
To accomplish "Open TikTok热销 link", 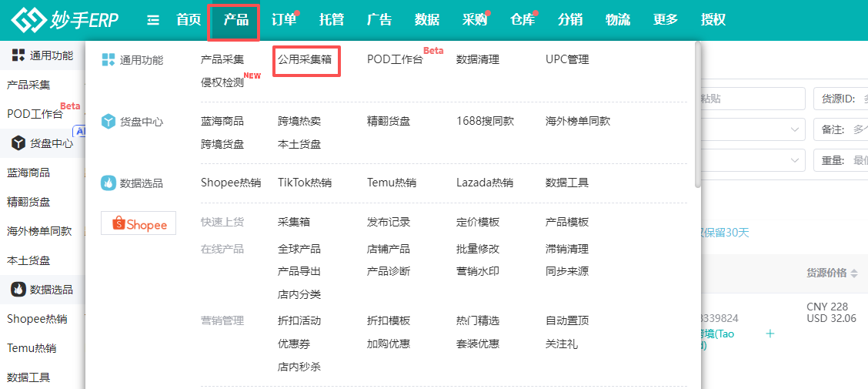I will 305,183.
